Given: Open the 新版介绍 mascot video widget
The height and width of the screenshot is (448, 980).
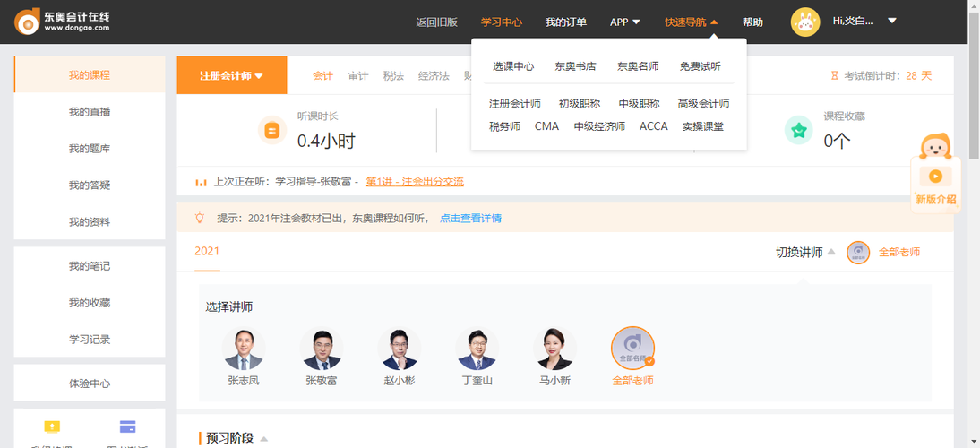Looking at the screenshot, I should click(x=935, y=173).
